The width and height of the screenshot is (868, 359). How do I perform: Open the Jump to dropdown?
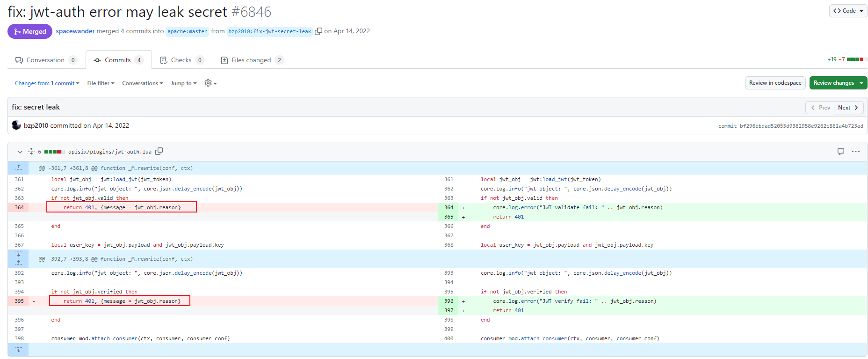click(183, 83)
